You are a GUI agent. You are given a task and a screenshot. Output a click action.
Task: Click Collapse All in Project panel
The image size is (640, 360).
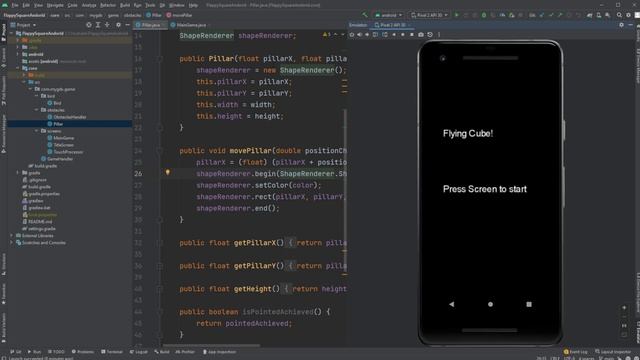[107, 25]
